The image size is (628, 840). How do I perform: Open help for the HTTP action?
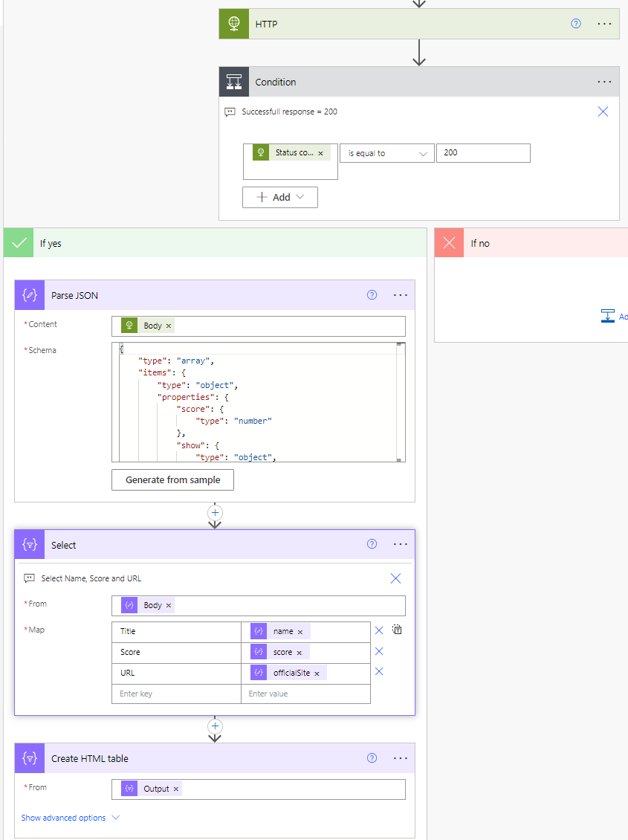[x=576, y=23]
